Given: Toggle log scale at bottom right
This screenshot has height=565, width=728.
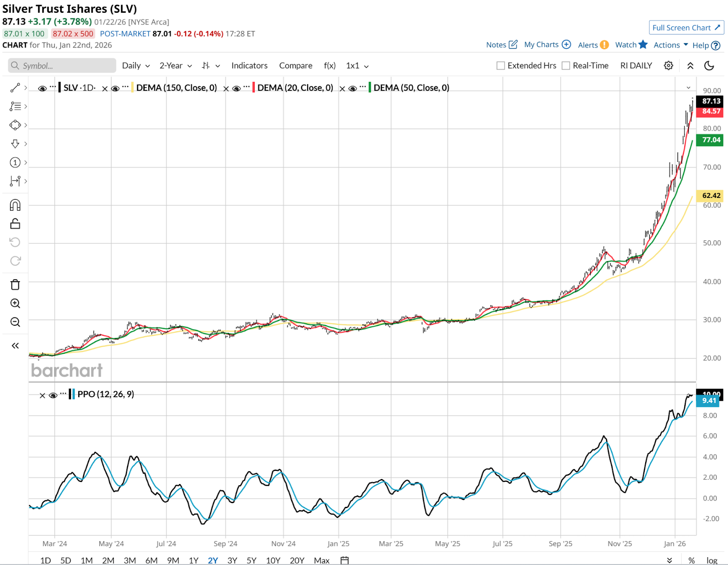Looking at the screenshot, I should point(712,560).
